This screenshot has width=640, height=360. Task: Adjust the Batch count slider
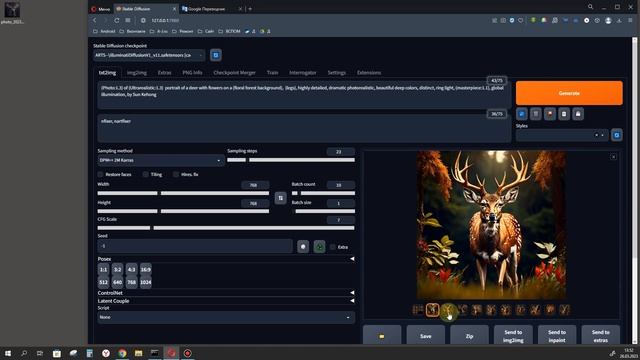(x=323, y=193)
